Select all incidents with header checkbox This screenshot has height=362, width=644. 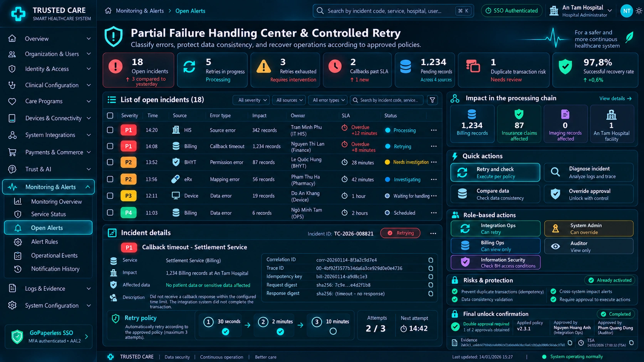coord(110,115)
